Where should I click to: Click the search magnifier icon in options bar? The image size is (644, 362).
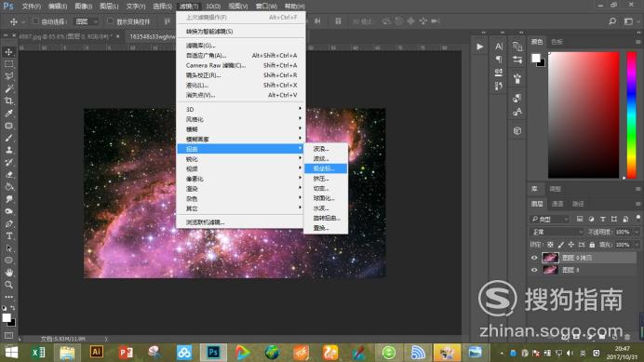[x=612, y=21]
